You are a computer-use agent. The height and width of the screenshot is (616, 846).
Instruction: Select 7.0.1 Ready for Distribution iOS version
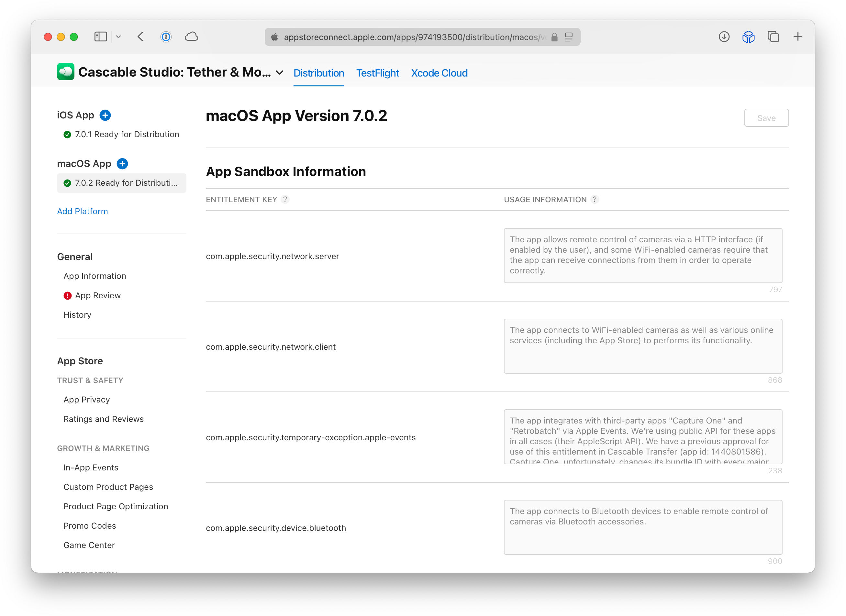127,134
